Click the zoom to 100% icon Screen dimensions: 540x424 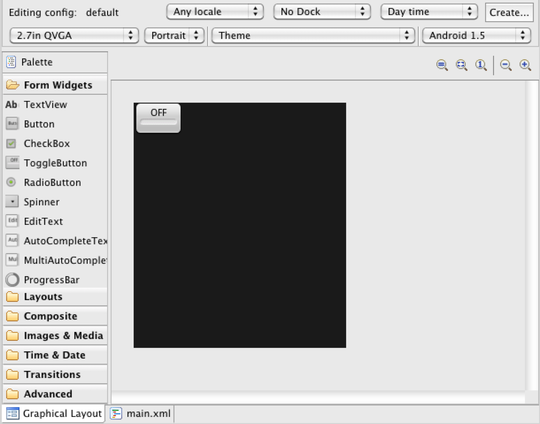(x=481, y=65)
